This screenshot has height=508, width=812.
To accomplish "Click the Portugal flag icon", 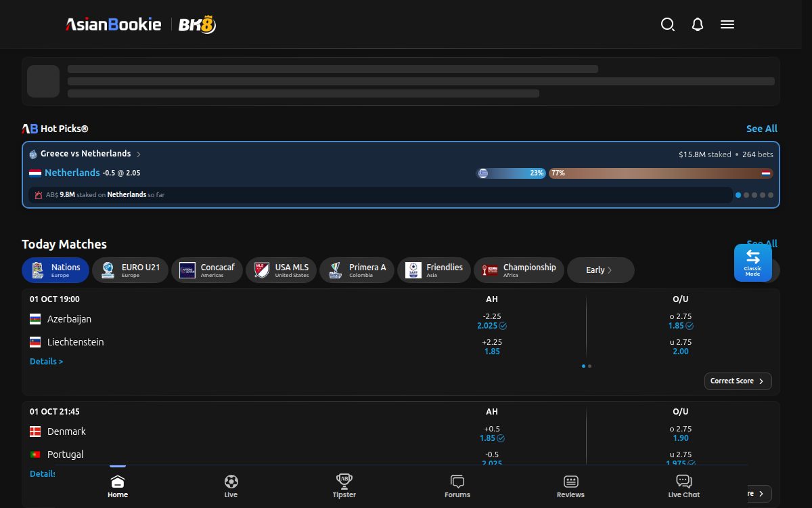I will (x=35, y=454).
